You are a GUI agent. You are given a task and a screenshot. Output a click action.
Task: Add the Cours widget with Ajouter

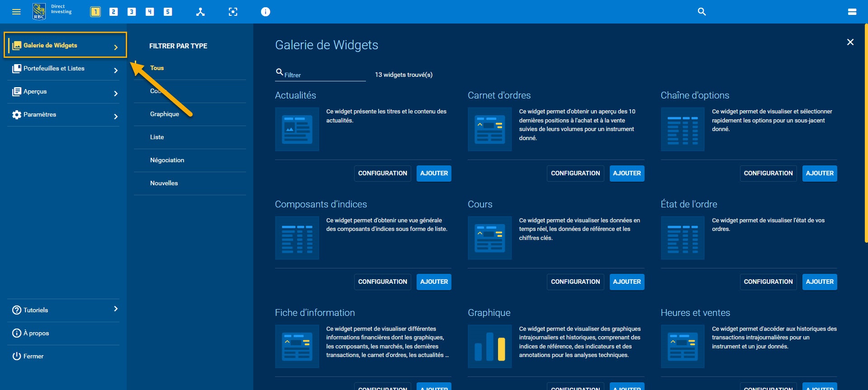627,282
